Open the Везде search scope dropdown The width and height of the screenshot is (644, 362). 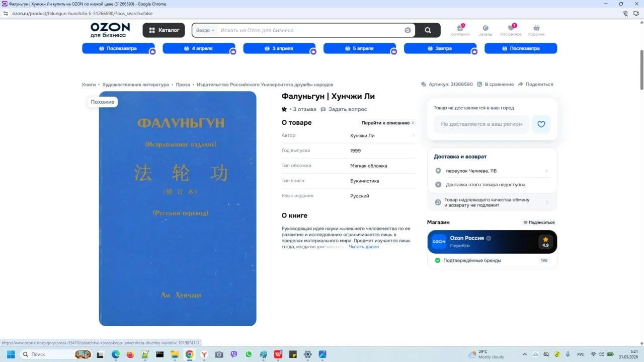click(205, 30)
